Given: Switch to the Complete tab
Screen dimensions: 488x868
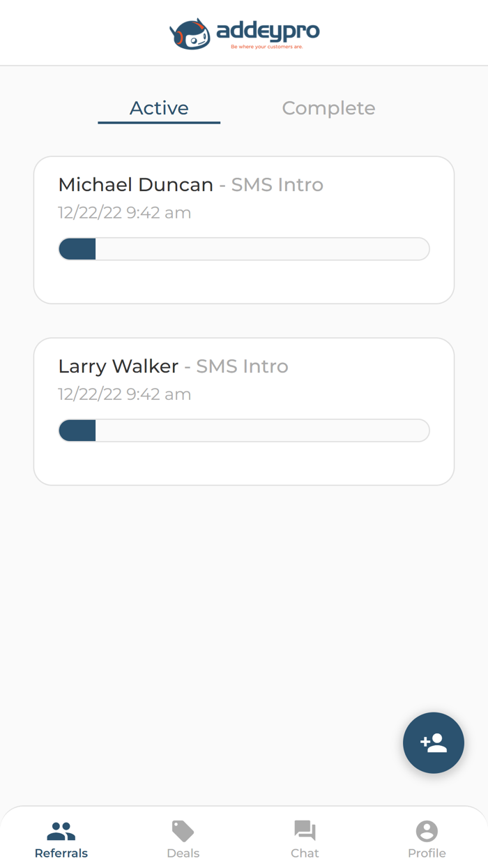Looking at the screenshot, I should tap(328, 107).
